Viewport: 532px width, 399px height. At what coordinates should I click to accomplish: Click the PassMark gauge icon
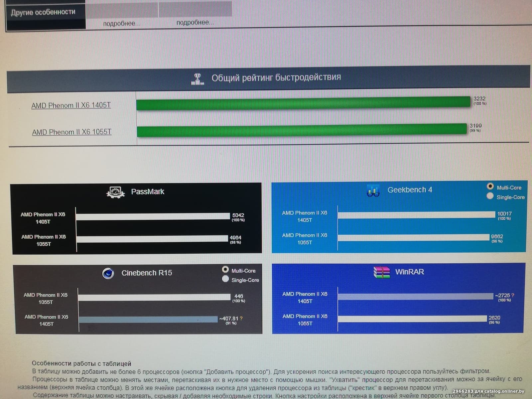(115, 192)
